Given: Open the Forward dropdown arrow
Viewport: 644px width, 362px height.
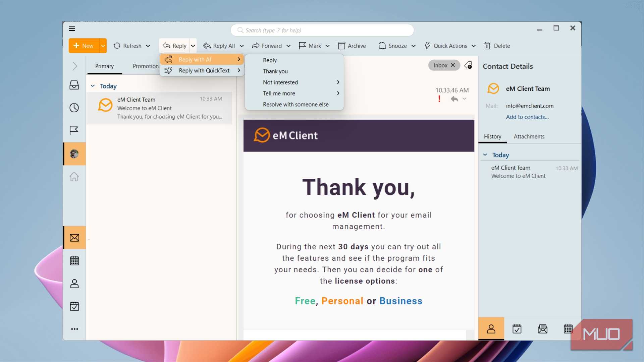Looking at the screenshot, I should [x=288, y=46].
